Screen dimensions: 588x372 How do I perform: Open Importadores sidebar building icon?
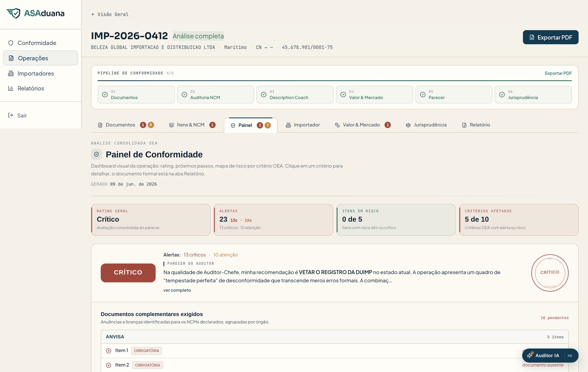(11, 73)
